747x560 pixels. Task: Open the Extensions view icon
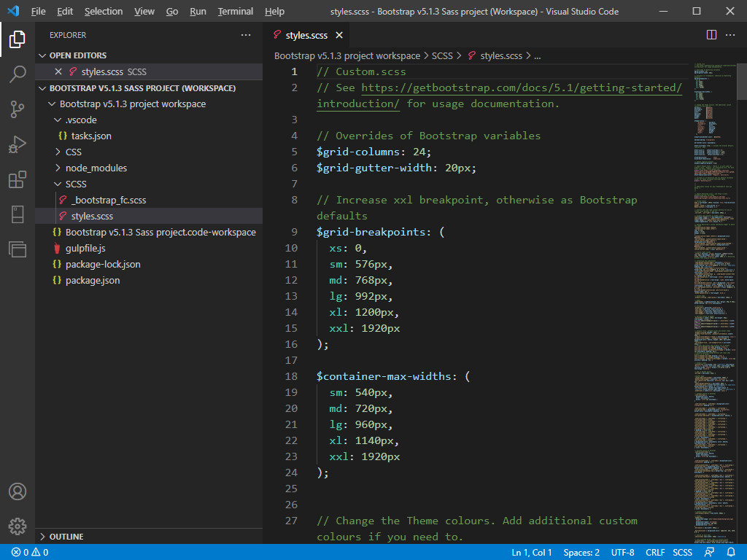18,179
